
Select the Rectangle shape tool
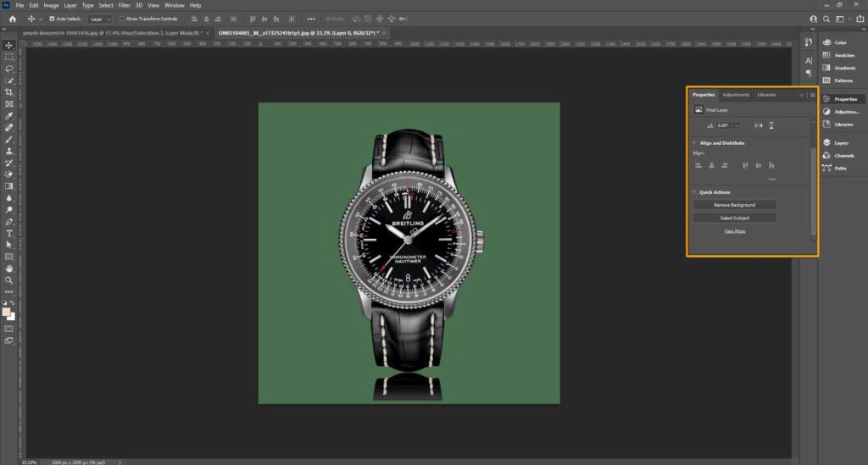[x=8, y=257]
